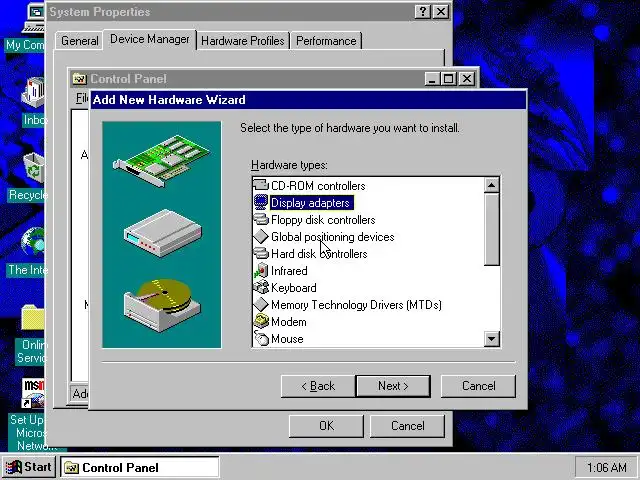Choose Mouse hardware type
640x480 pixels.
coord(287,339)
